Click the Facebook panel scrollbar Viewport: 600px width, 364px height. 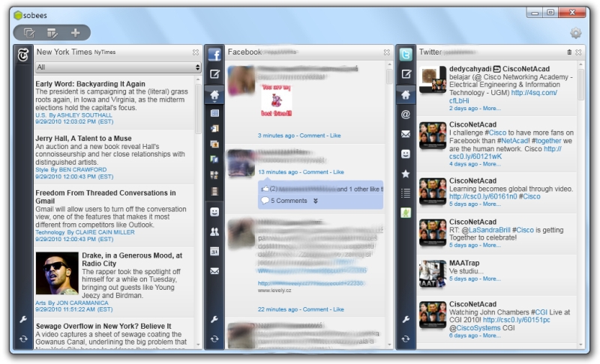tap(389, 76)
